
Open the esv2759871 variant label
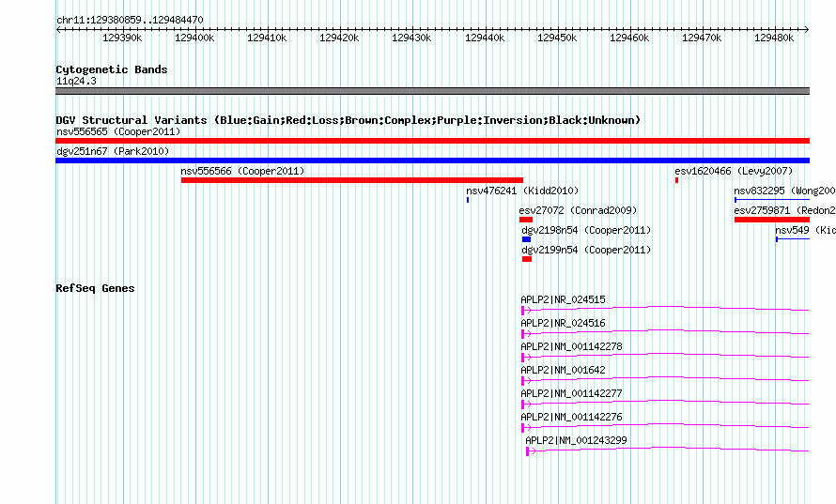pyautogui.click(x=784, y=210)
